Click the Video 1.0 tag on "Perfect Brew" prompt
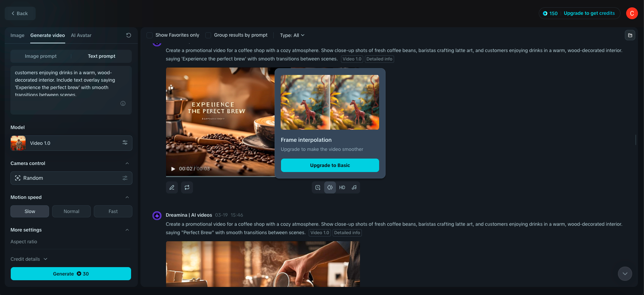 click(x=320, y=233)
